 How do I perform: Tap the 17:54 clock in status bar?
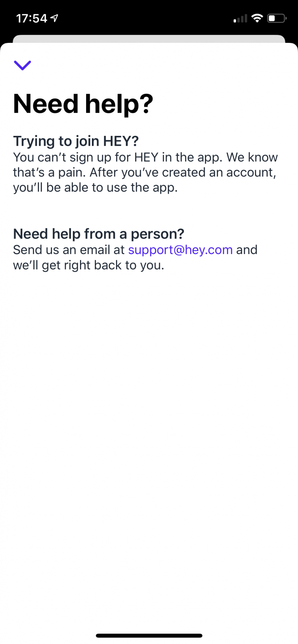pos(32,18)
